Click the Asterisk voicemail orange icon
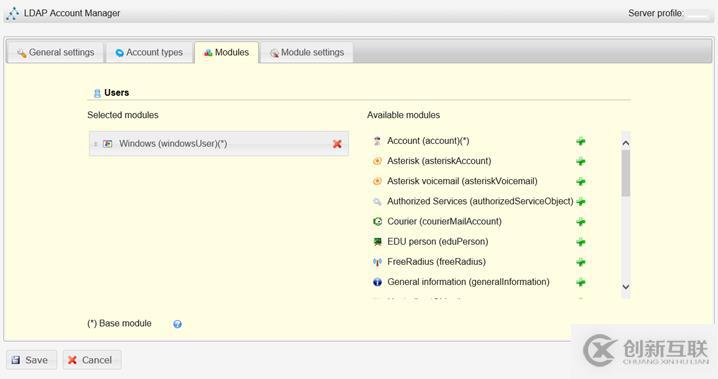Image resolution: width=718 pixels, height=379 pixels. (377, 181)
